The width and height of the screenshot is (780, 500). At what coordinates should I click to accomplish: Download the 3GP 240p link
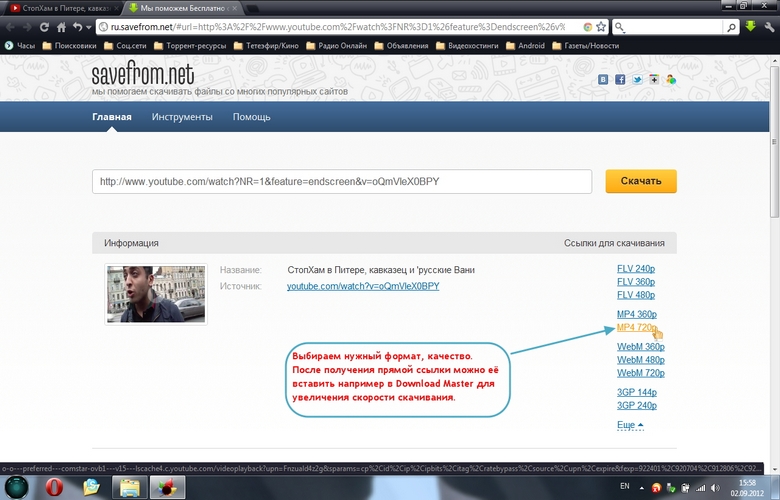click(x=637, y=405)
